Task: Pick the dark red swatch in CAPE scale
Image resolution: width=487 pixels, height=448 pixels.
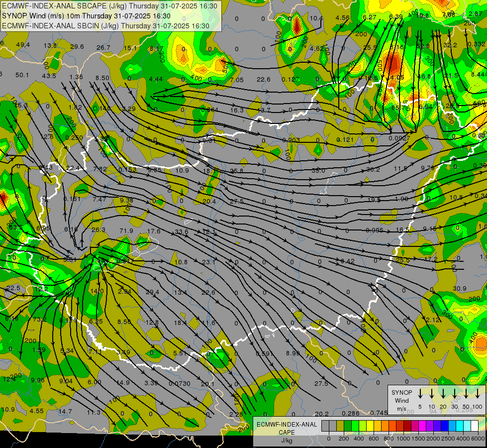Action: (408, 426)
